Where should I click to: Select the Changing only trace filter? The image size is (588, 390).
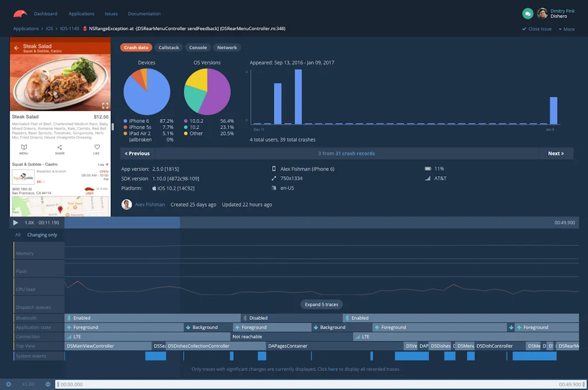pos(42,235)
